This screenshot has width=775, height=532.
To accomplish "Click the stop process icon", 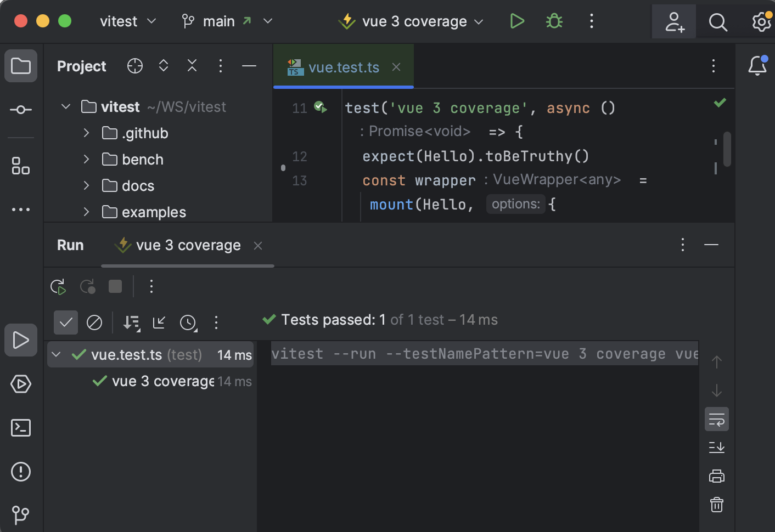I will pos(115,286).
